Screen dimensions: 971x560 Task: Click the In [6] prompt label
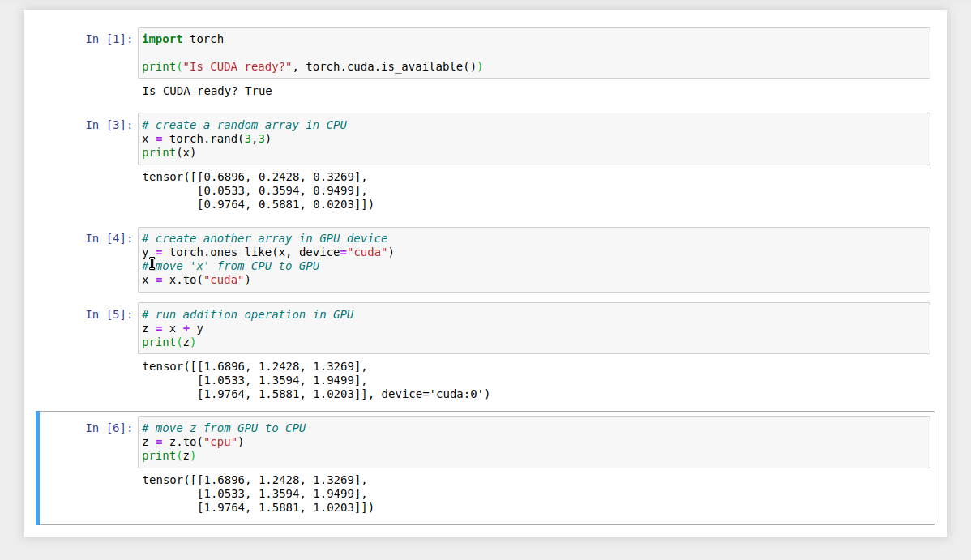click(108, 427)
